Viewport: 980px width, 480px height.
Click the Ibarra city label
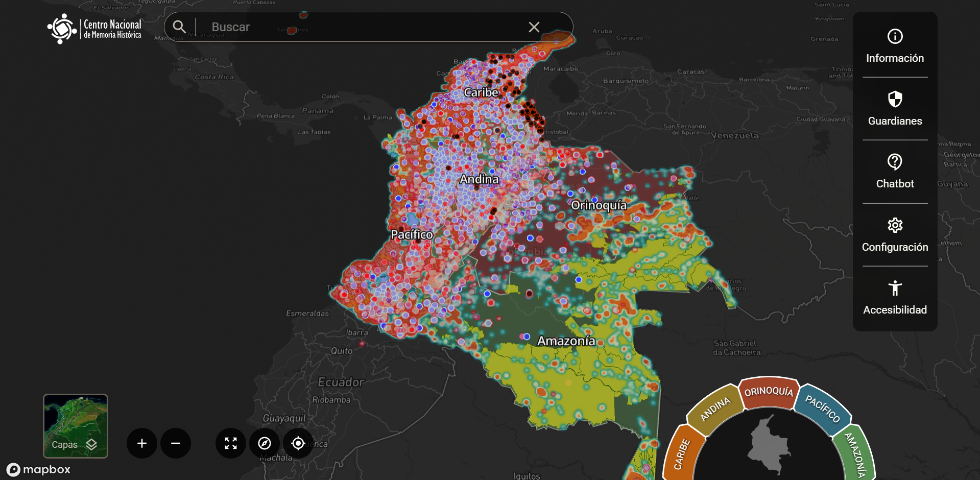click(357, 332)
